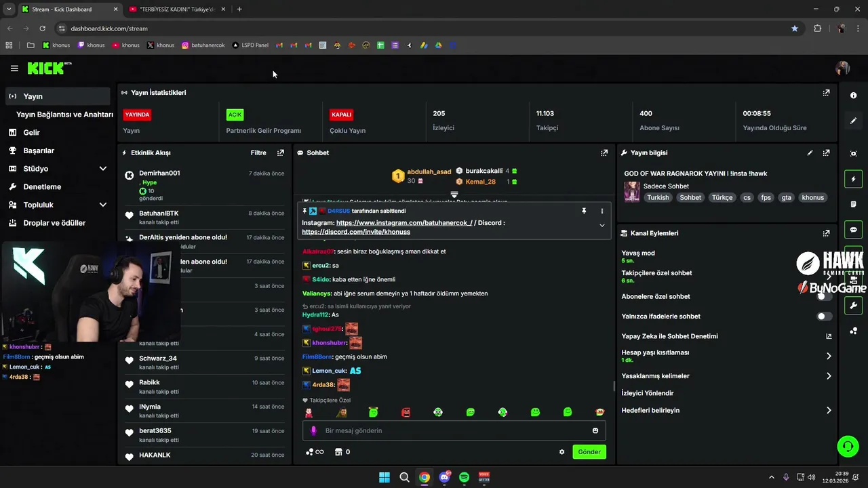Click the green headset support button
The width and height of the screenshot is (868, 488).
tap(848, 446)
